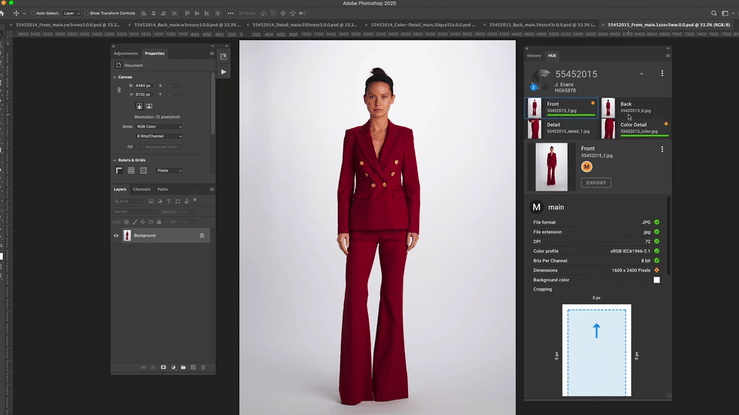
Task: Open the 8 Bits/Channel dropdown
Action: click(x=158, y=137)
